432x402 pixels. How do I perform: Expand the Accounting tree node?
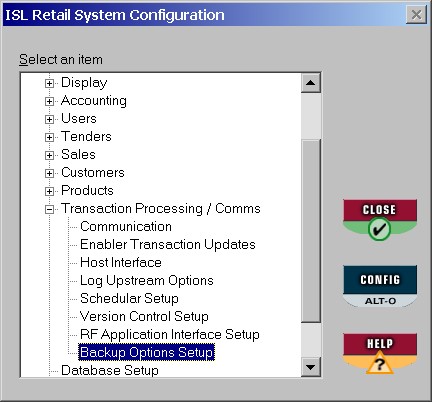(49, 101)
